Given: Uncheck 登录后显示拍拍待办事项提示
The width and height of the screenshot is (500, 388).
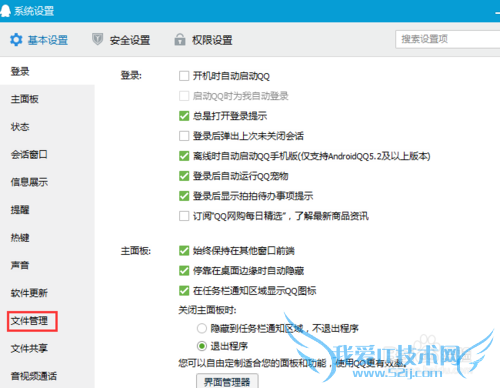Looking at the screenshot, I should (184, 196).
